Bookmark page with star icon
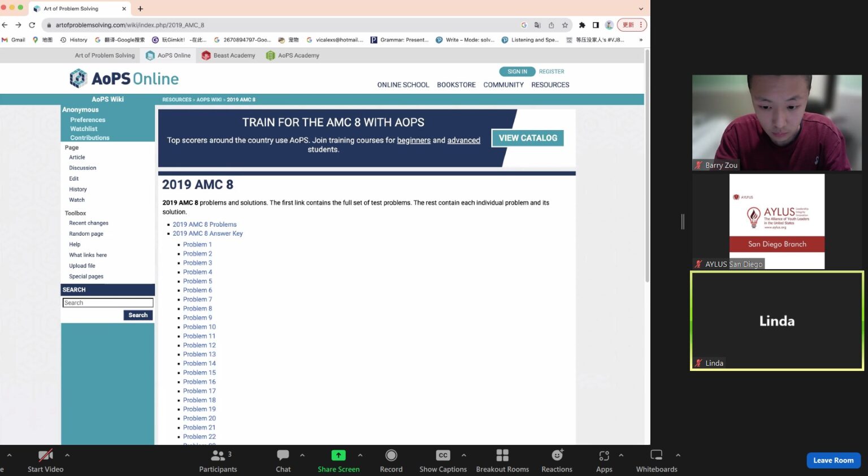The width and height of the screenshot is (868, 476). [x=565, y=25]
